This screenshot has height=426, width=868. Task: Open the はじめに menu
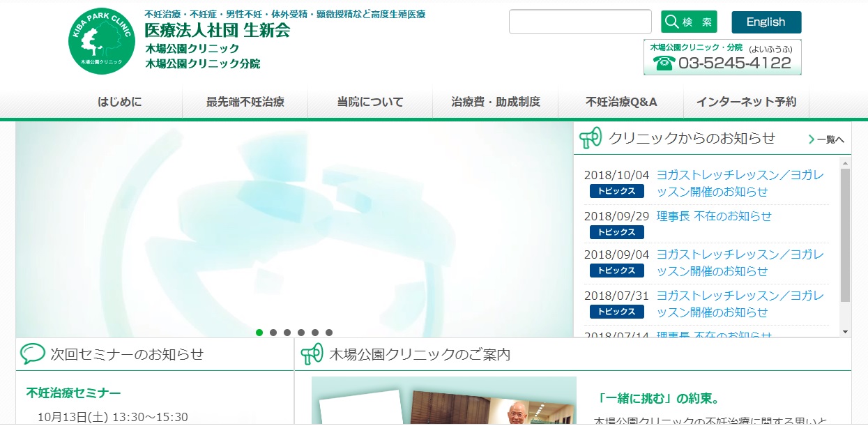point(119,102)
